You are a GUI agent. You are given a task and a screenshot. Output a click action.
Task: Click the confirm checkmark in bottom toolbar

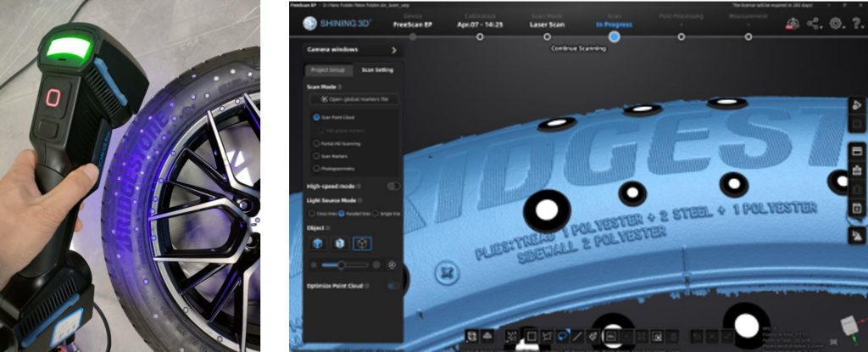(728, 337)
